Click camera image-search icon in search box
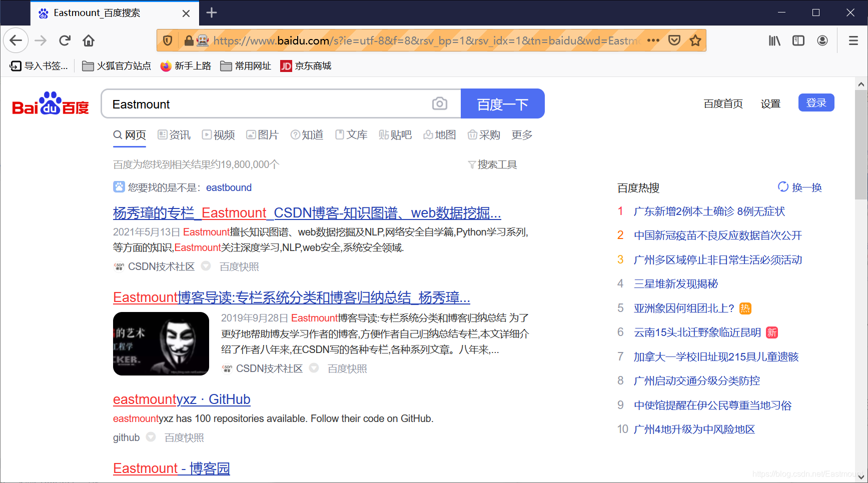 pos(440,103)
